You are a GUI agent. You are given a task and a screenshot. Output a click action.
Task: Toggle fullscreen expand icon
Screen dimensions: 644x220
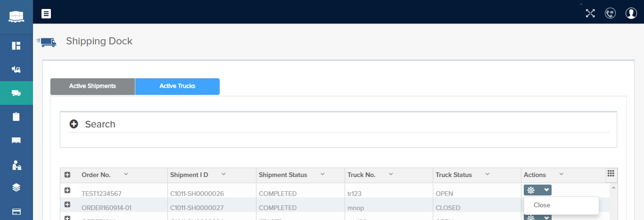(590, 13)
